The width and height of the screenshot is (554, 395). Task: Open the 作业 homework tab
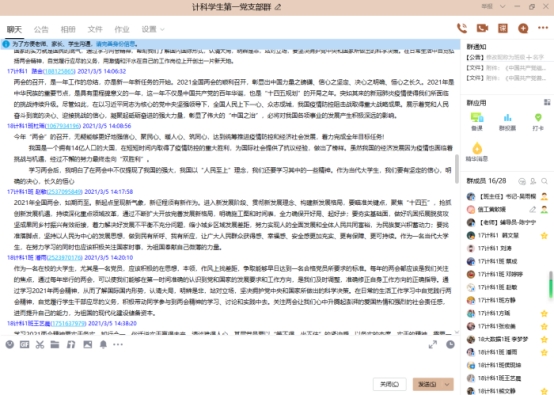(122, 29)
